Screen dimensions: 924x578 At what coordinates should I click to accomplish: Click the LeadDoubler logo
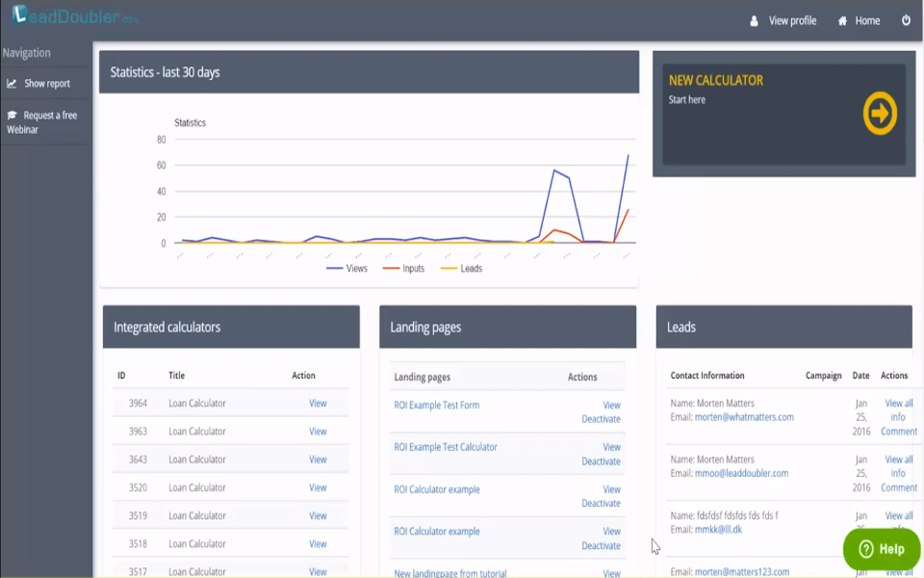(75, 15)
